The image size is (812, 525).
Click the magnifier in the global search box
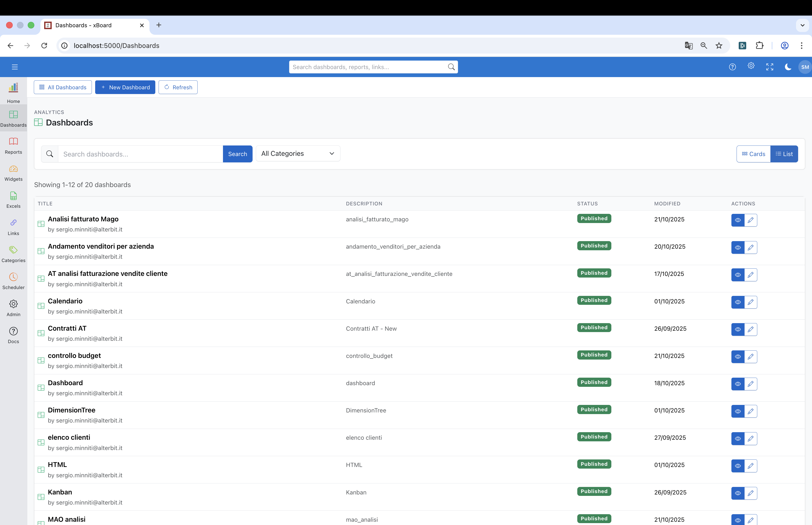point(451,67)
